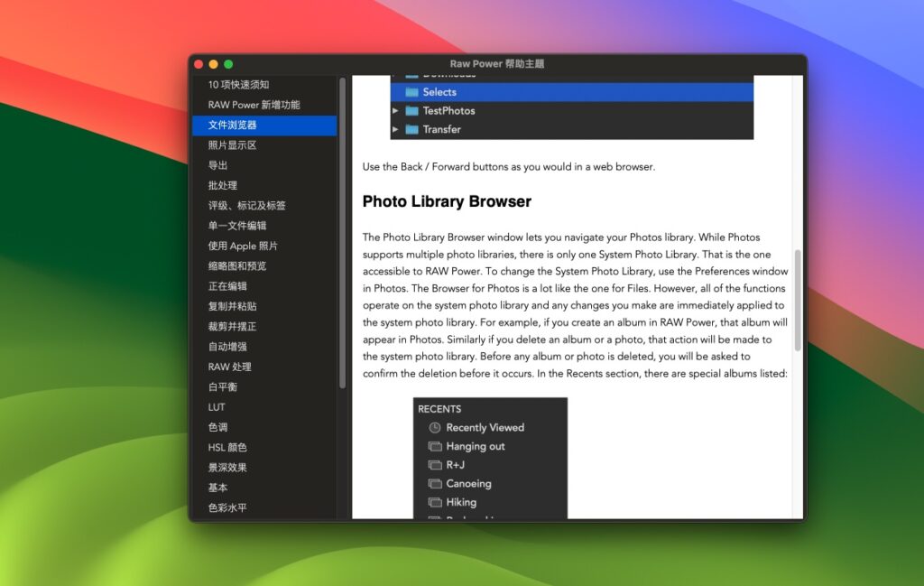Click the Recently Viewed clock icon
924x586 pixels.
[x=433, y=427]
